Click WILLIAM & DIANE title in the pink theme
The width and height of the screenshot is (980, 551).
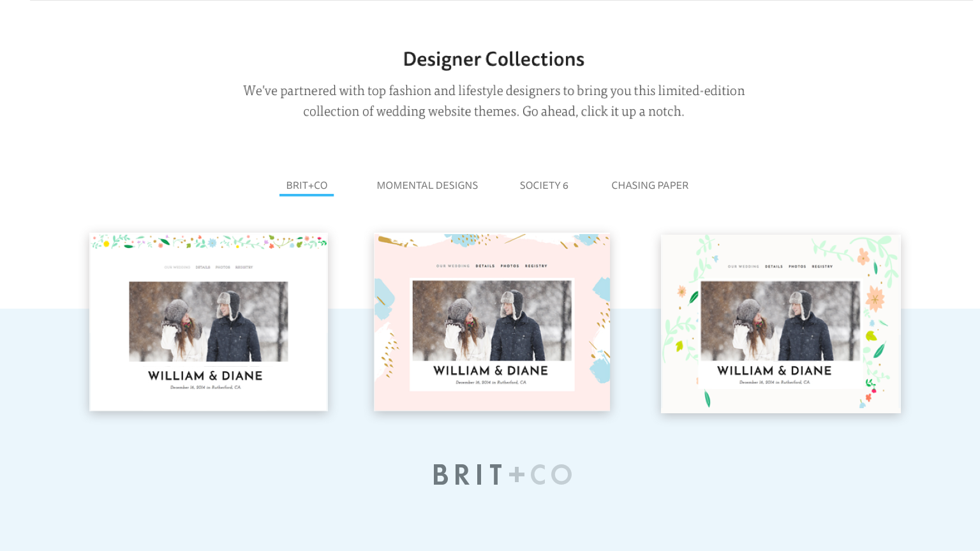tap(491, 371)
